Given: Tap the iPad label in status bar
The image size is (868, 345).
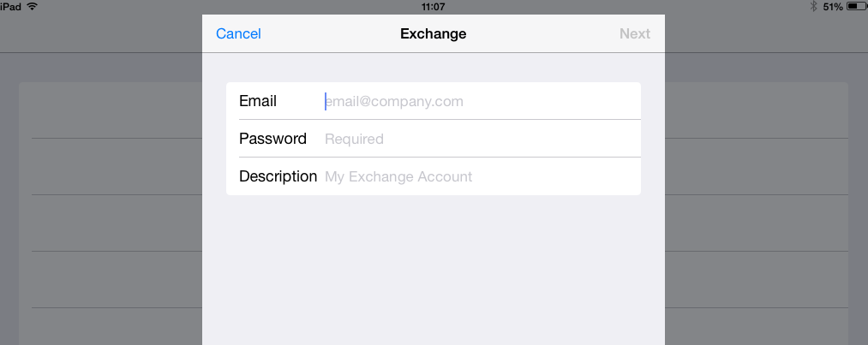Looking at the screenshot, I should pos(10,6).
